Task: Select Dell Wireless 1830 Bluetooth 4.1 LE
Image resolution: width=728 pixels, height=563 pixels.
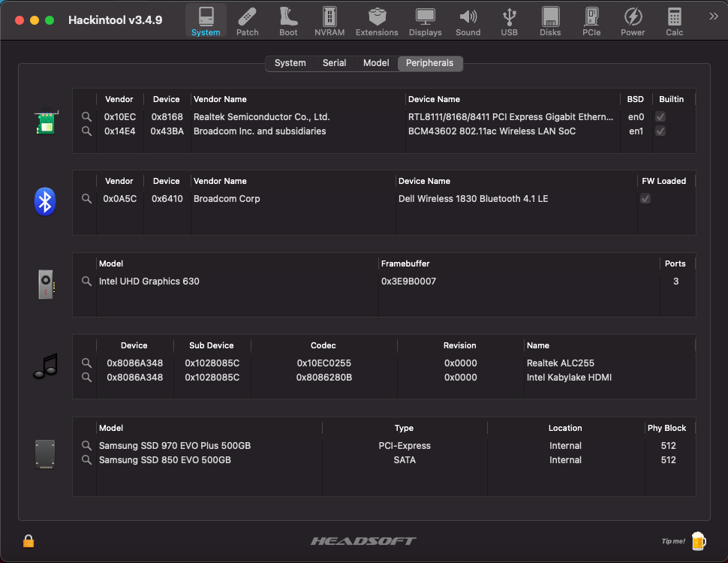Action: pos(473,198)
